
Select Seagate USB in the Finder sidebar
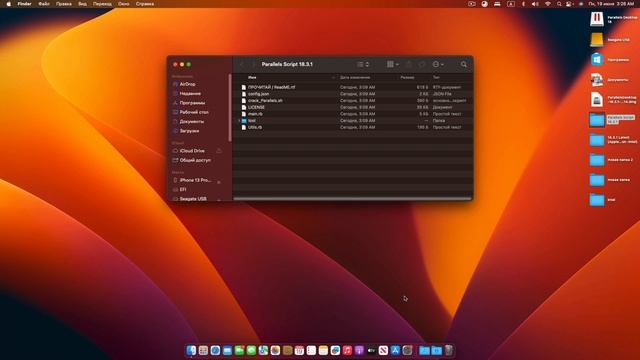click(193, 199)
